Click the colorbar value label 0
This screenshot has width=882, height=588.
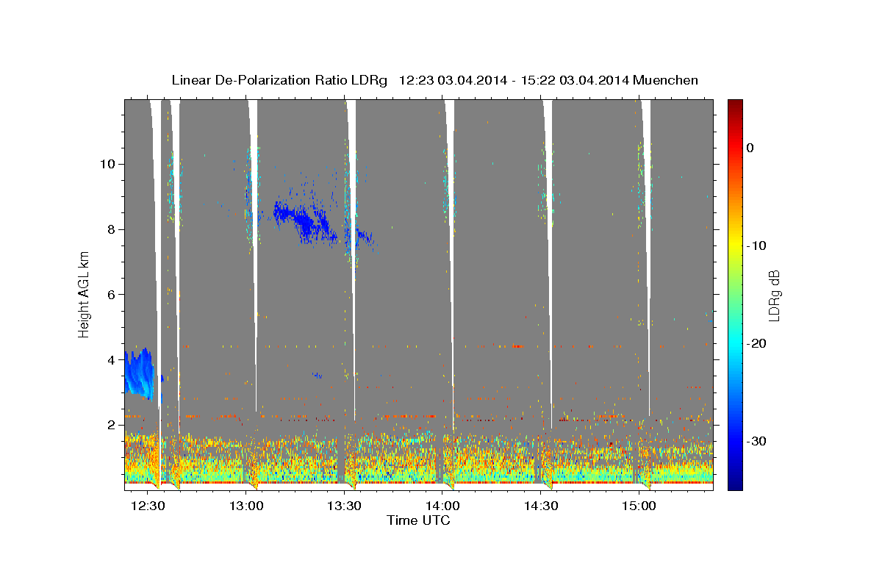[x=750, y=148]
